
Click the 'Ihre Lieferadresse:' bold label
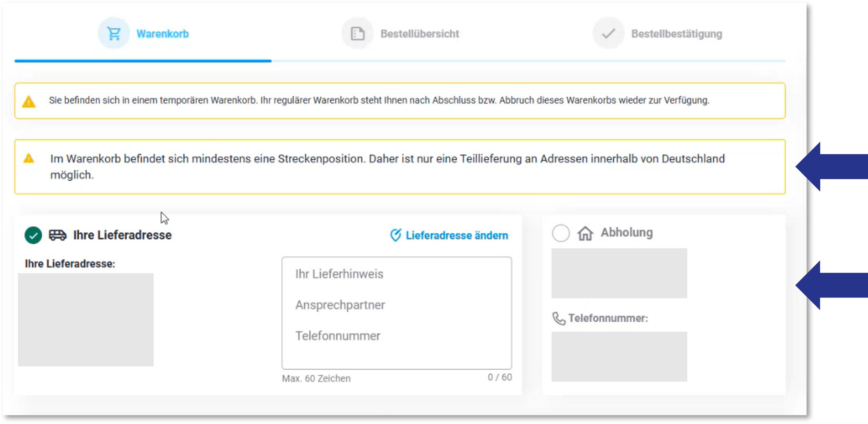click(x=70, y=263)
